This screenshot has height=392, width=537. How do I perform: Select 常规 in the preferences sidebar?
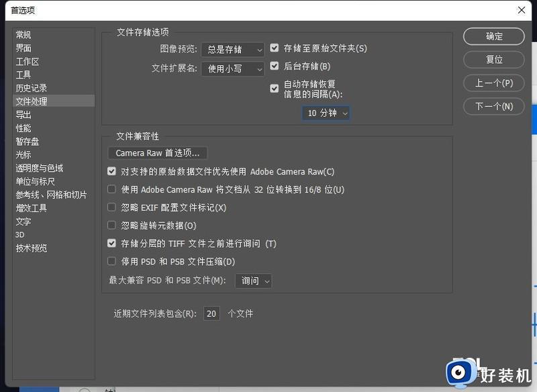23,35
